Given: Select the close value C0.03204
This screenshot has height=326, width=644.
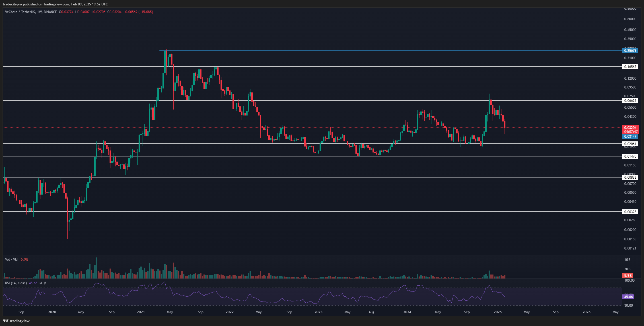Looking at the screenshot, I should coord(114,12).
